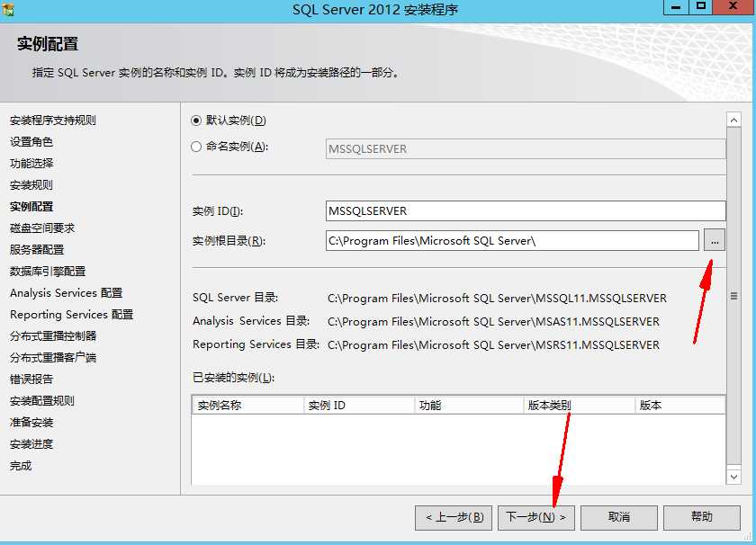Click the MSRS11.MSSQLSERVER directory path text

point(493,345)
